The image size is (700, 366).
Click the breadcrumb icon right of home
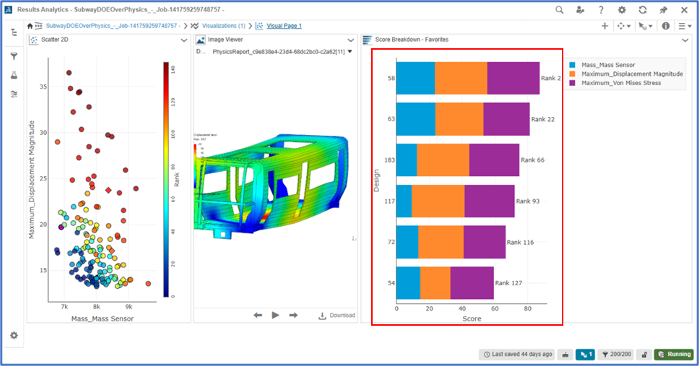click(x=39, y=26)
